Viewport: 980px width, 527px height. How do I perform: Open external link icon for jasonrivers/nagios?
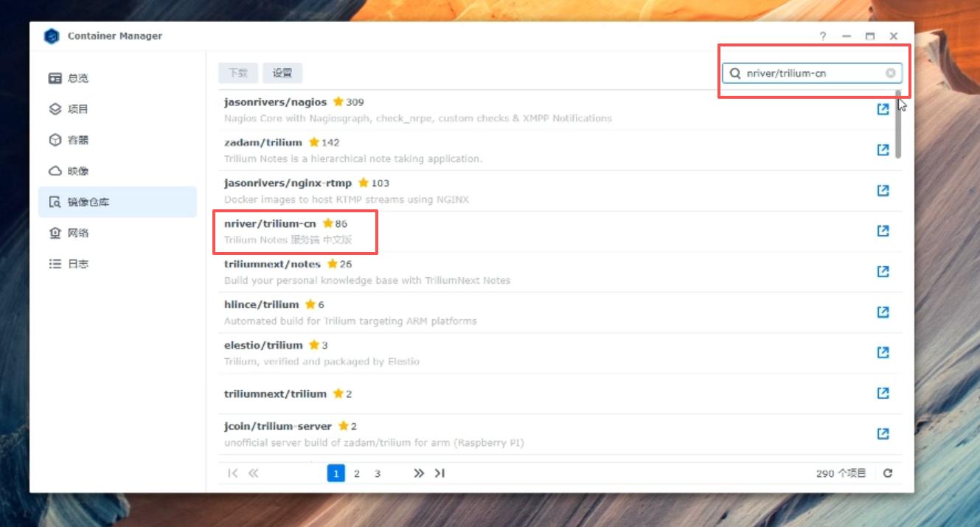point(883,109)
